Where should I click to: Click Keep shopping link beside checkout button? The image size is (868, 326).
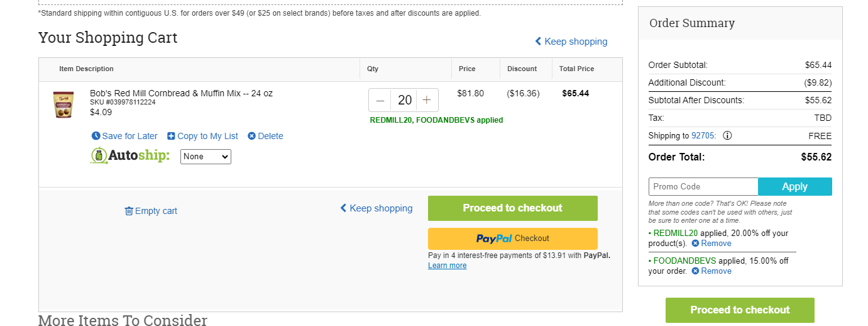tap(376, 208)
